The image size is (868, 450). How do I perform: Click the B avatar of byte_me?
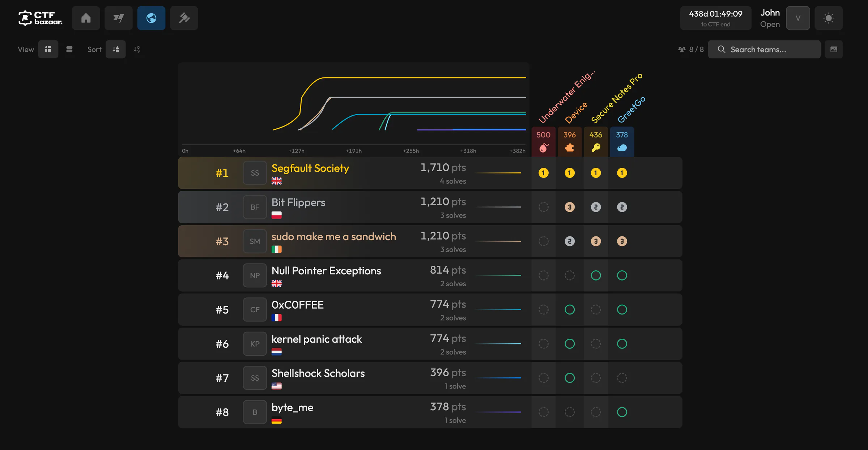[x=255, y=412]
